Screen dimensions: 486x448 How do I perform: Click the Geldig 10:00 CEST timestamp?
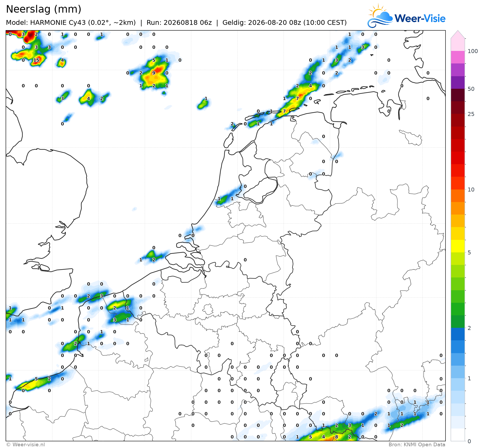pos(285,23)
